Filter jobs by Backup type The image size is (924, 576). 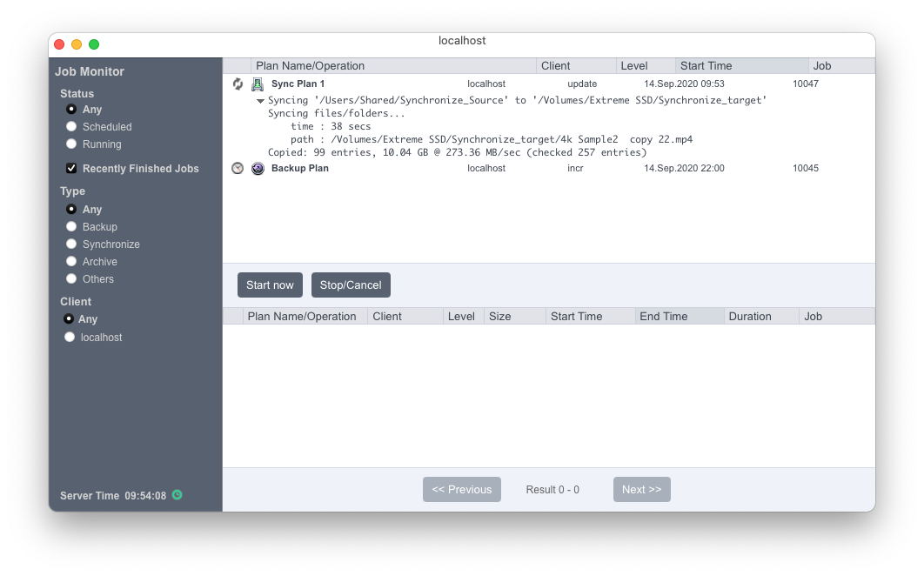pos(71,226)
